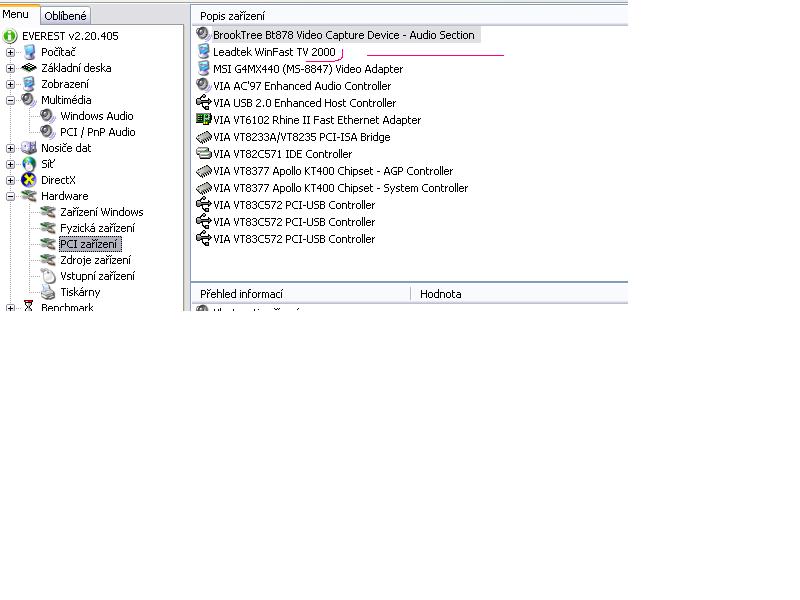
Task: Click the Tiskárny printer icon
Action: pyautogui.click(x=48, y=292)
